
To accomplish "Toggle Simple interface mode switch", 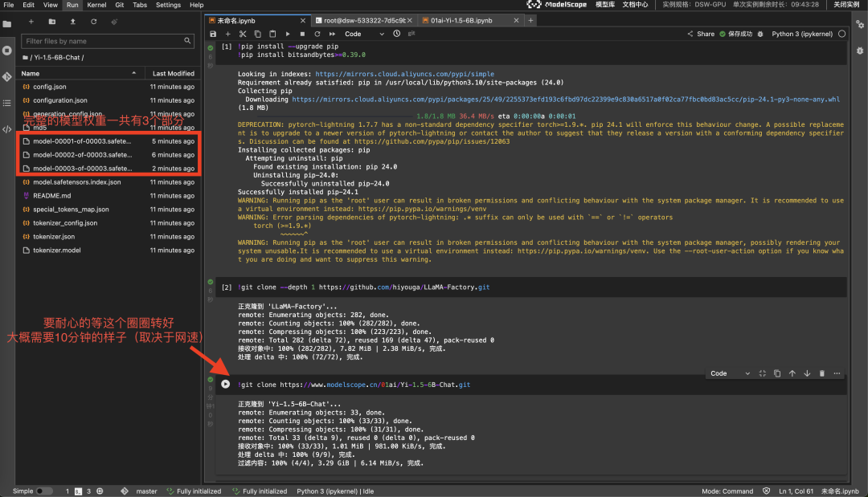I will pos(43,491).
